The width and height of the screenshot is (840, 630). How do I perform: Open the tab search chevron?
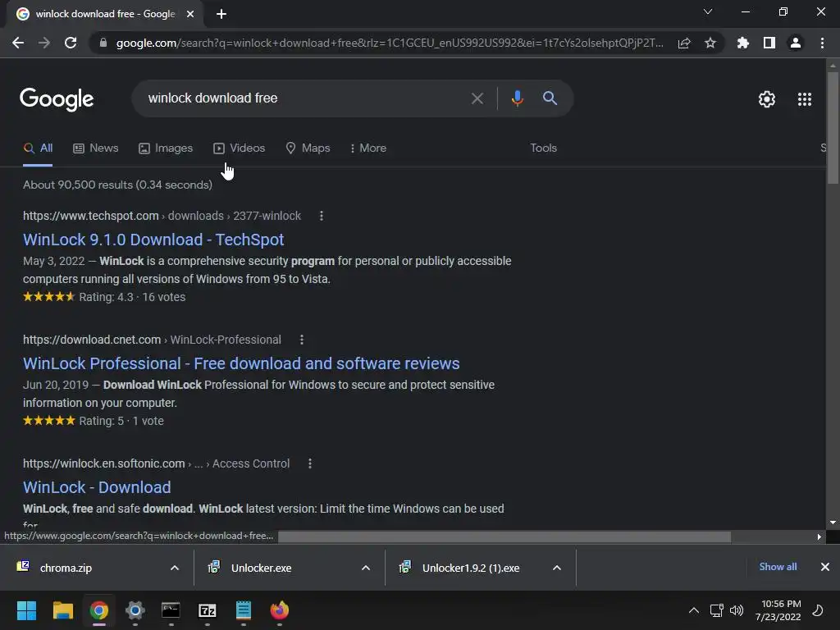708,11
